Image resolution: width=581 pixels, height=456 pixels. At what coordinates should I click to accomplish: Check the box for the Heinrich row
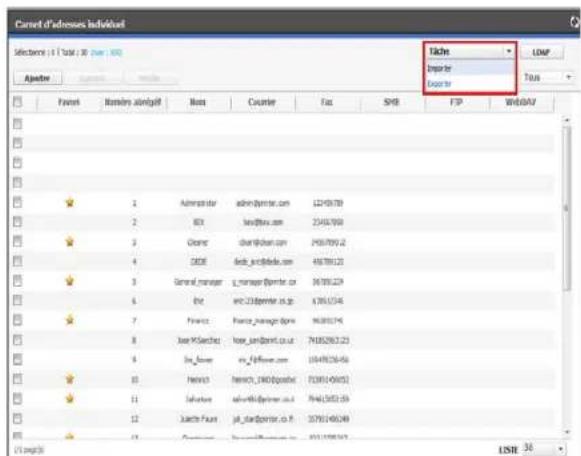(x=17, y=379)
